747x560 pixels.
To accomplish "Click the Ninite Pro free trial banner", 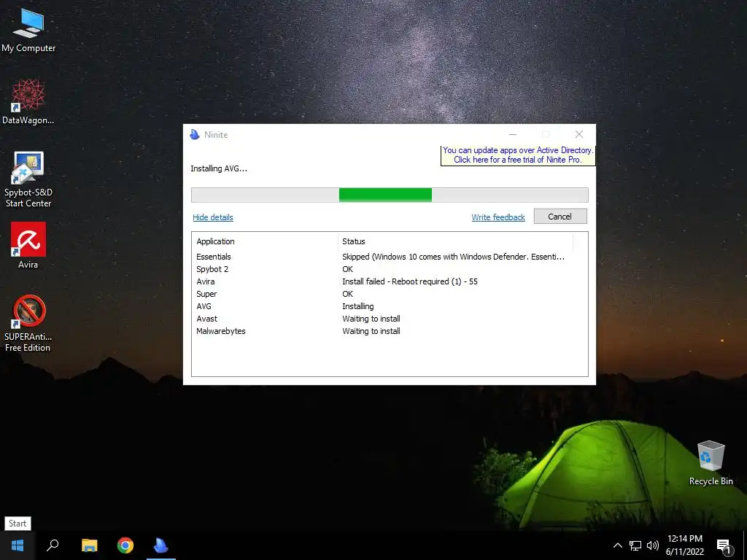I will coord(518,155).
